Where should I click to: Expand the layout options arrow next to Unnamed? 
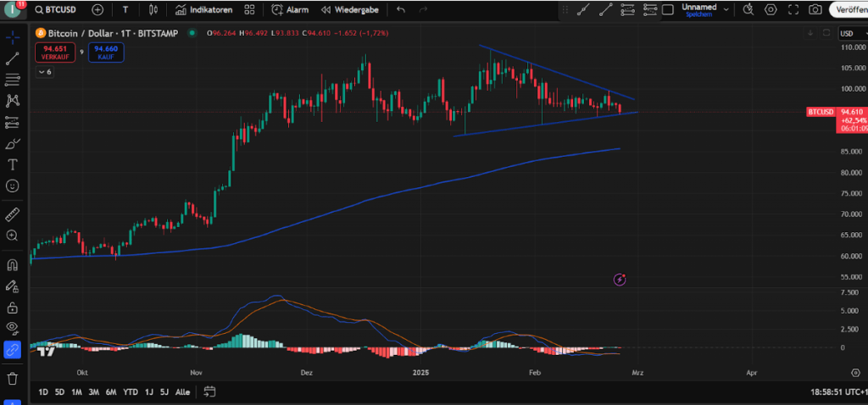(726, 9)
